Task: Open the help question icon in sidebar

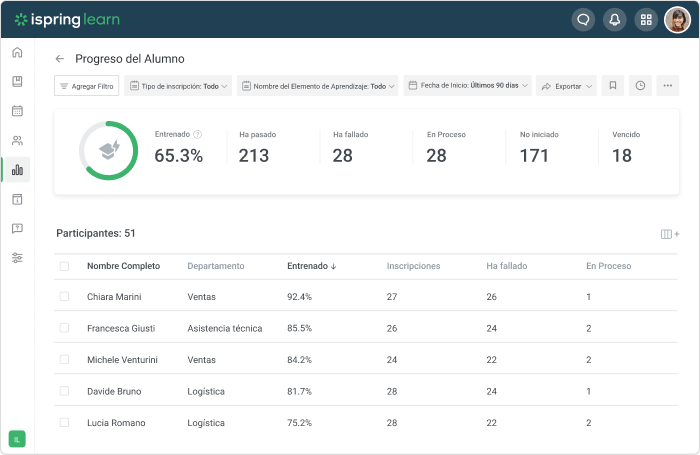Action: click(x=17, y=229)
